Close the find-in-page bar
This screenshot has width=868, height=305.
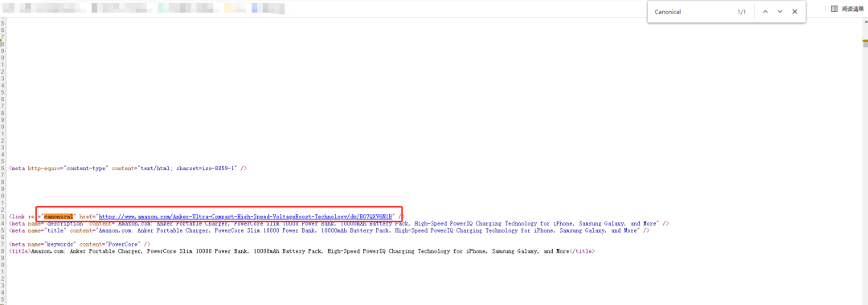795,11
